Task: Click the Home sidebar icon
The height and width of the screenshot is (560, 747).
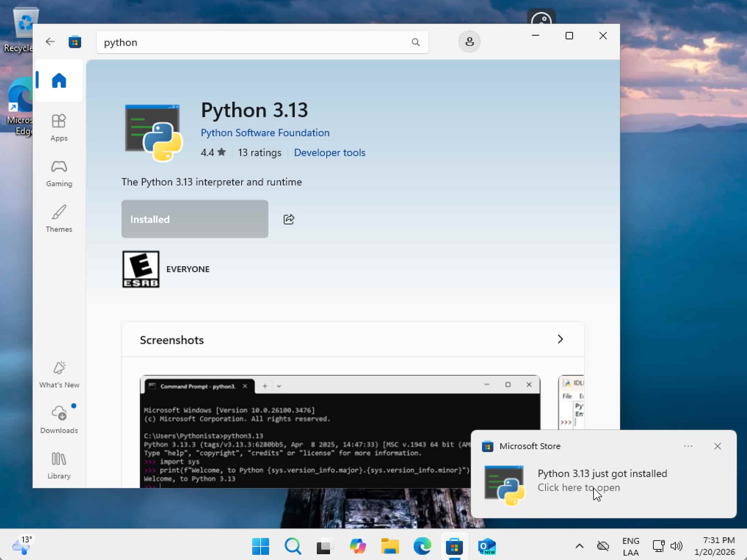Action: coord(59,80)
